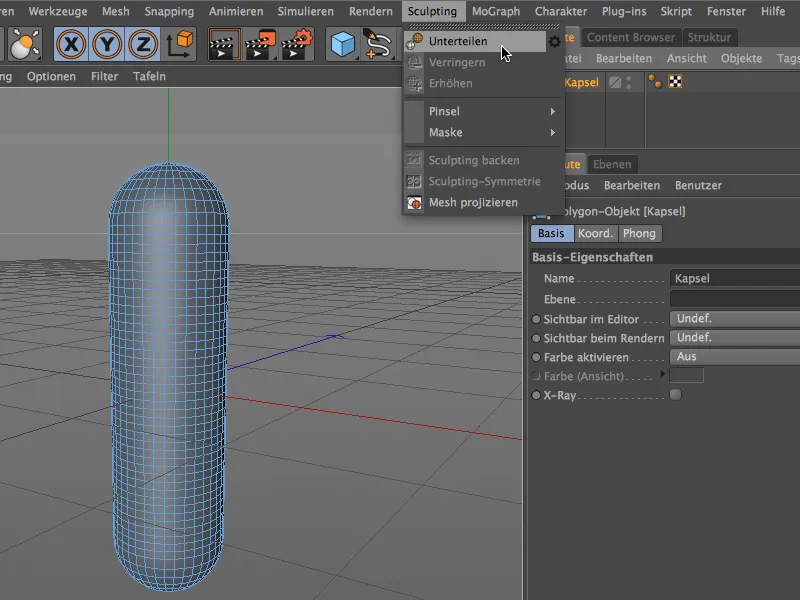Click the empty Ebene field
The height and width of the screenshot is (600, 800).
pyautogui.click(x=735, y=298)
